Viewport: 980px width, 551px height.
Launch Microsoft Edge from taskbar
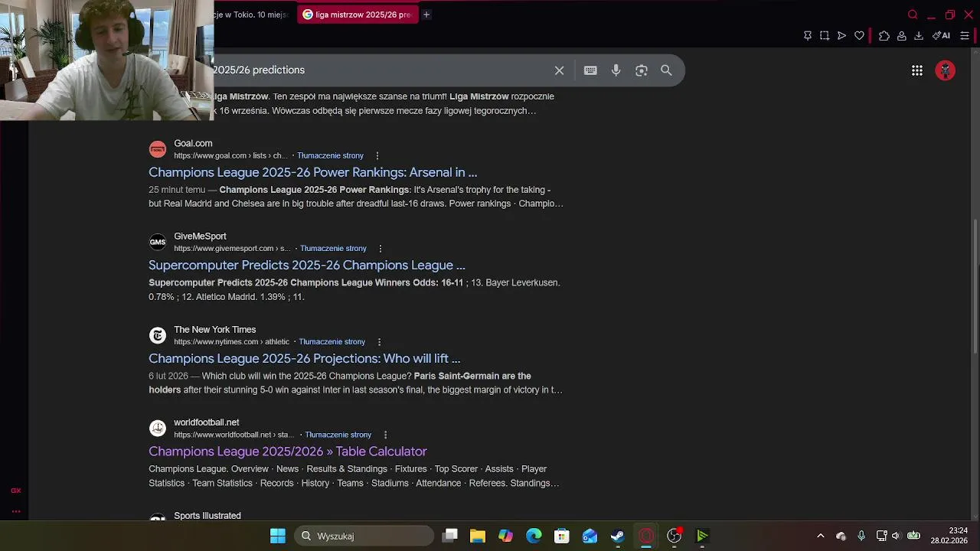coord(534,536)
